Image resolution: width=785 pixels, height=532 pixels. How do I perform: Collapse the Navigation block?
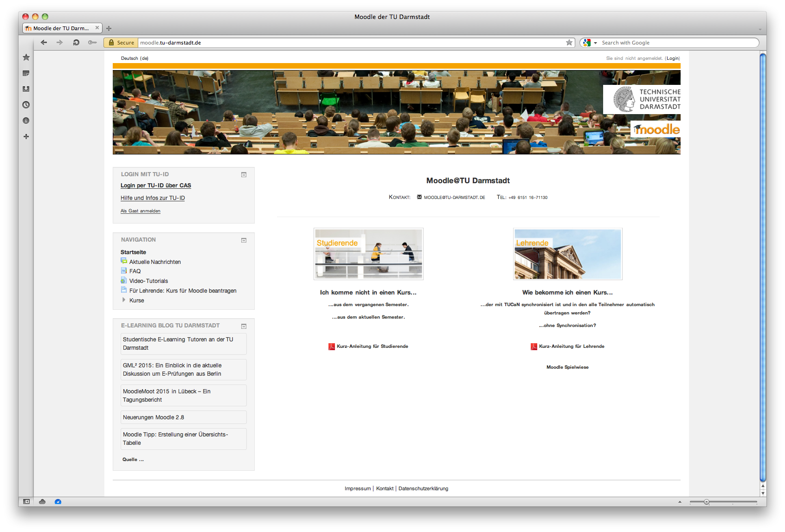tap(244, 240)
